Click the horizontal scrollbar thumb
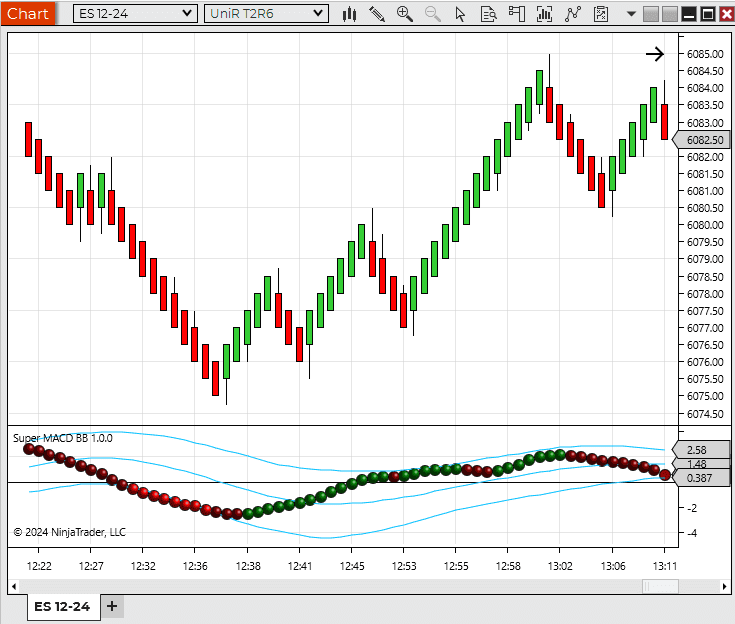The width and height of the screenshot is (735, 624). pos(659,586)
